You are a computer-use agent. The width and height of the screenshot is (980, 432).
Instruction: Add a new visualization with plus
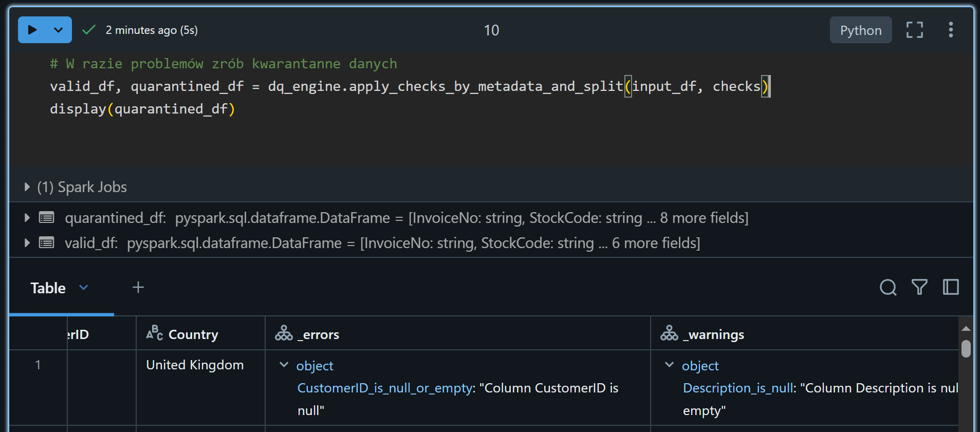point(138,287)
